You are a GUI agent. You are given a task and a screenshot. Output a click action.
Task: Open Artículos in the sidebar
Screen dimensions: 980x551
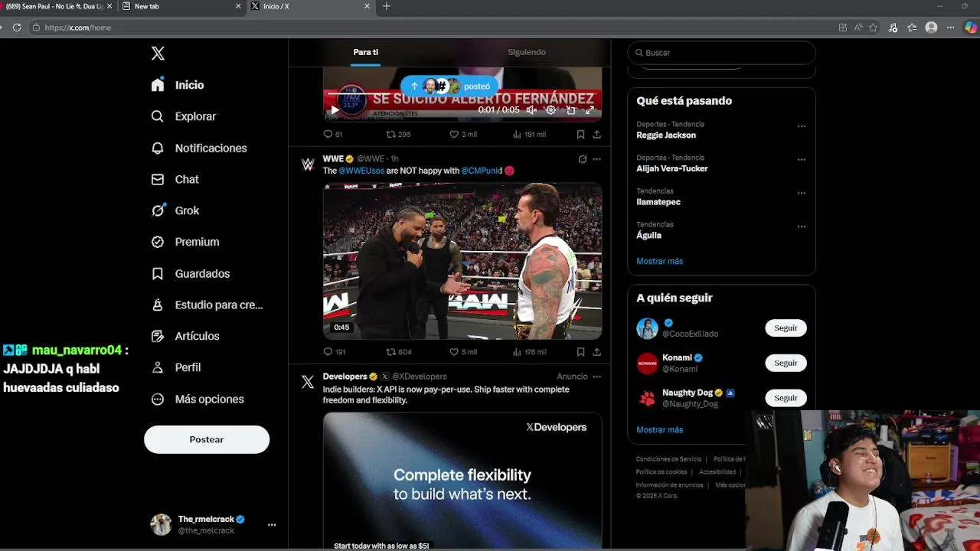pyautogui.click(x=185, y=336)
